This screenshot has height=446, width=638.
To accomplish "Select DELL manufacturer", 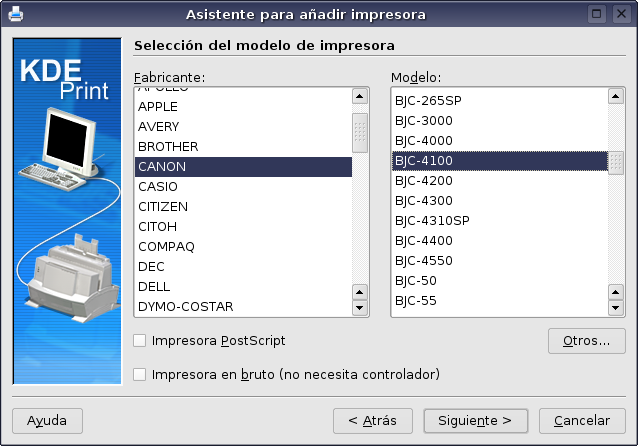I will click(x=243, y=286).
